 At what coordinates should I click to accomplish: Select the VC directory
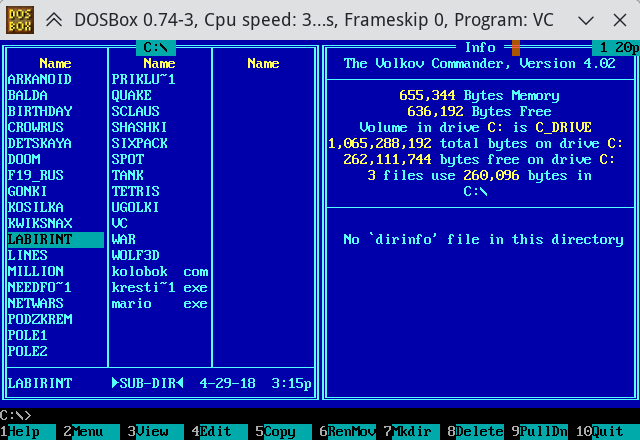point(120,223)
